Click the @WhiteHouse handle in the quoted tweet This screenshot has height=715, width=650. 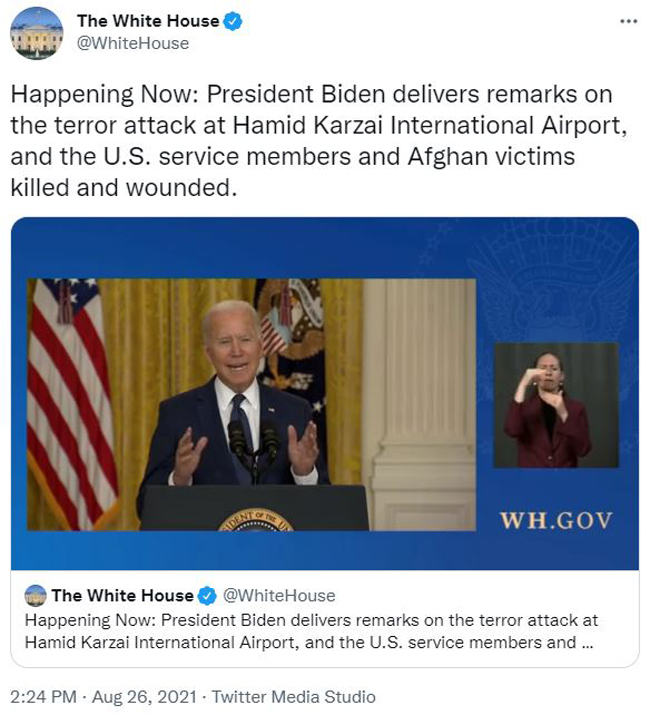click(x=279, y=596)
